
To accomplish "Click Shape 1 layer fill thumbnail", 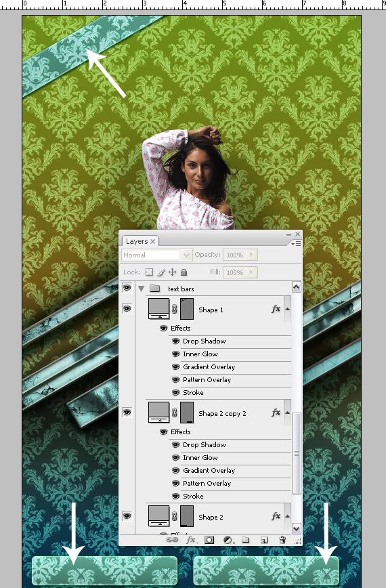I will (x=159, y=309).
